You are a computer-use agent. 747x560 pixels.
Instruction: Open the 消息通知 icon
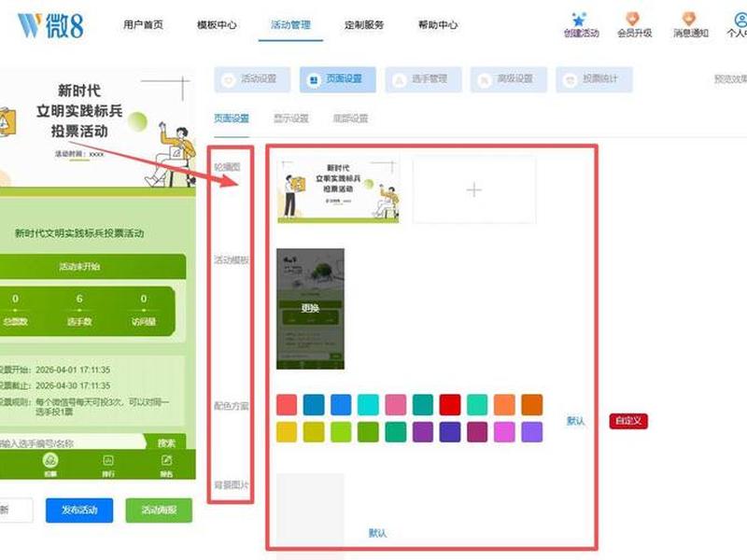tap(689, 20)
